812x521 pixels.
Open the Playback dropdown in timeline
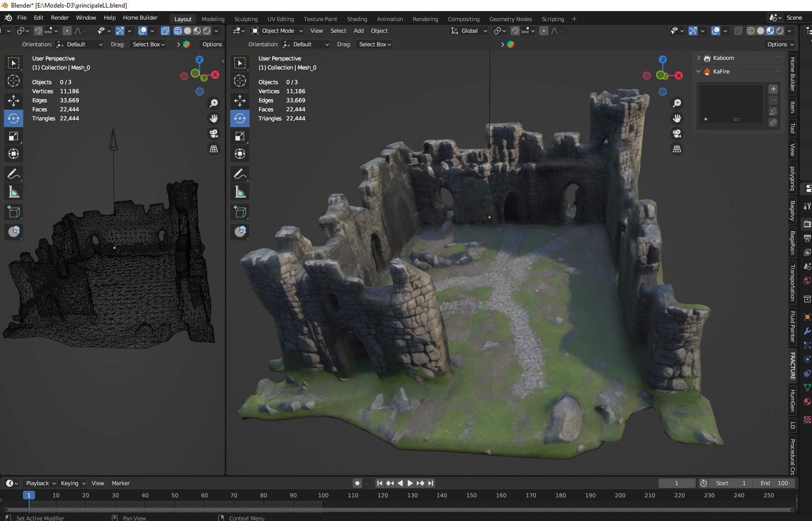[40, 483]
